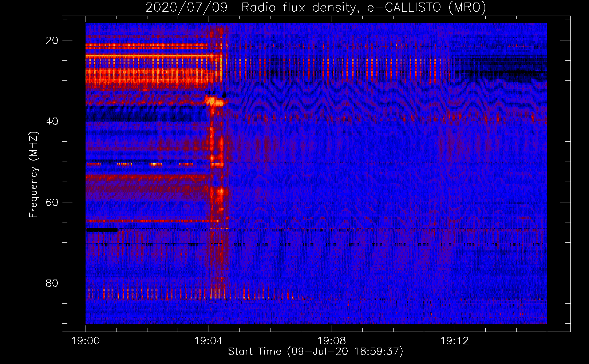The height and width of the screenshot is (364, 589).
Task: Click the 'Start Time (09-Jul-20 18:59:37)' x-axis label
Action: click(316, 352)
